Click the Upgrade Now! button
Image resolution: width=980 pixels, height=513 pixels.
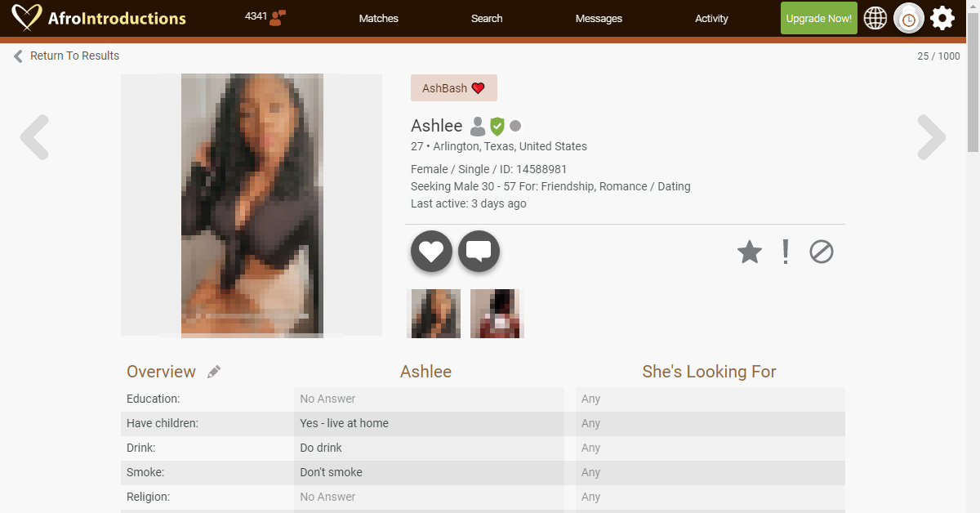pos(819,18)
